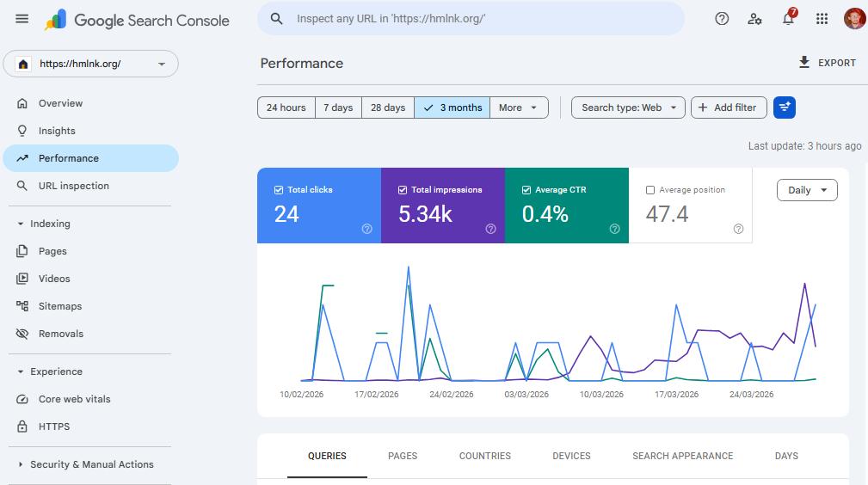Click the 24/03/2026 chart axis date

pos(751,394)
